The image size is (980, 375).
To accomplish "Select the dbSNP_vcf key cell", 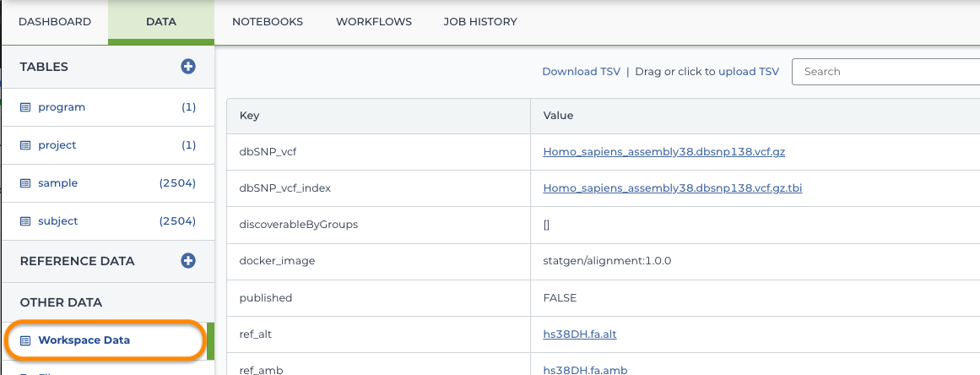I will click(x=379, y=152).
